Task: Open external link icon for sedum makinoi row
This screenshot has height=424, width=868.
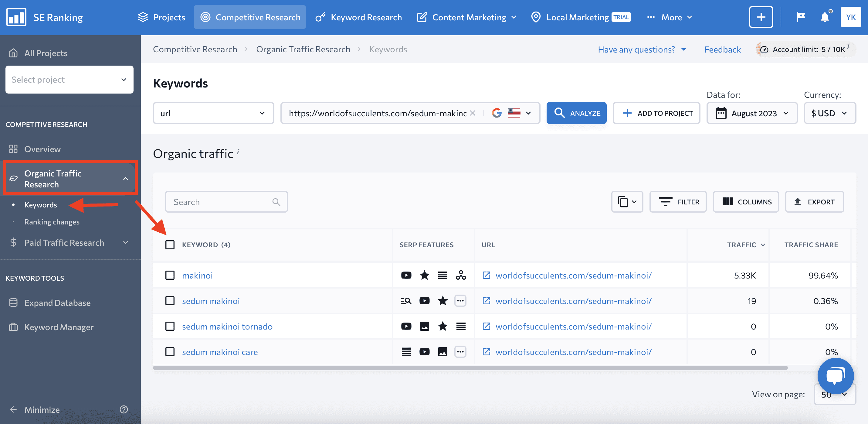Action: (x=486, y=301)
